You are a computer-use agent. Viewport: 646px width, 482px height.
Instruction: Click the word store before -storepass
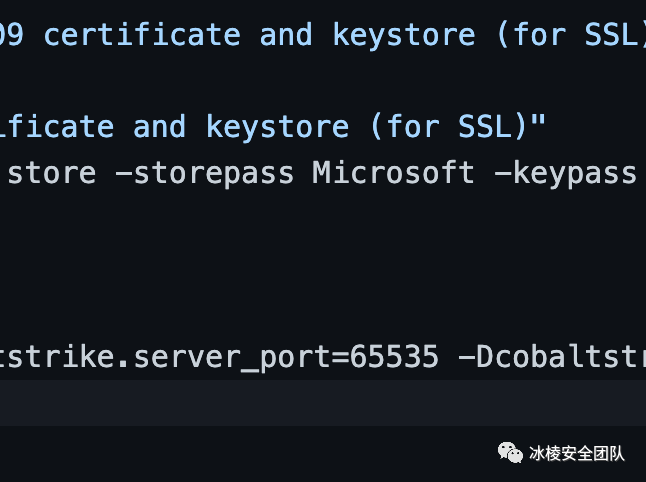coord(52,173)
